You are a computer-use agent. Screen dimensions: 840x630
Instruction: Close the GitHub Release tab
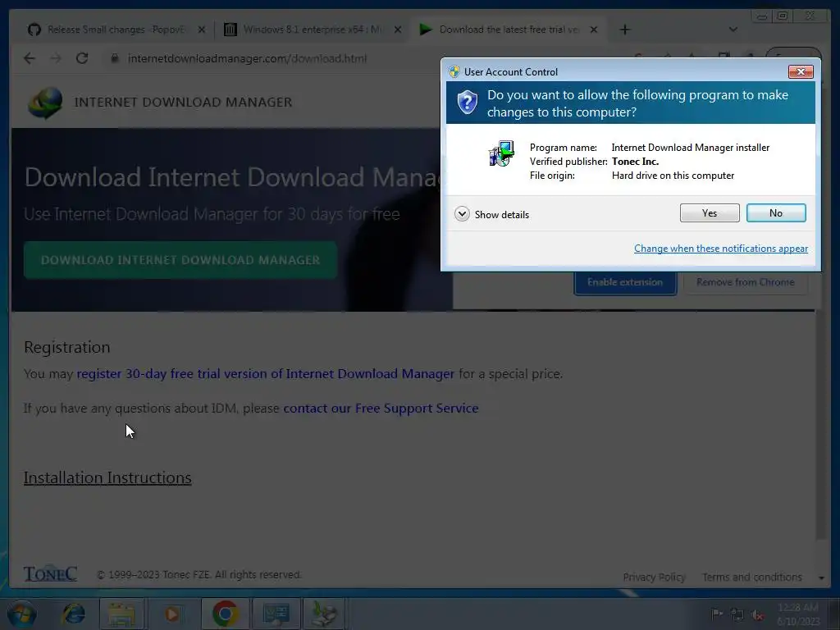tap(202, 30)
